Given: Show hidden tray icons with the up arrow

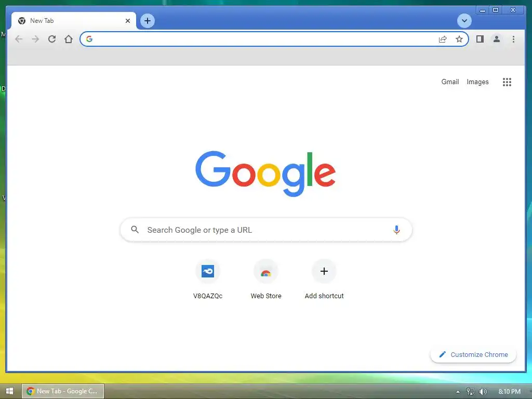Looking at the screenshot, I should point(458,392).
